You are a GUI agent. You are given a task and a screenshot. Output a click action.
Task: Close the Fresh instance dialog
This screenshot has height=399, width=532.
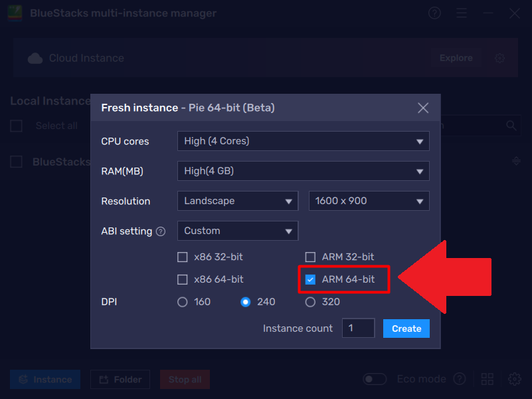coord(423,108)
